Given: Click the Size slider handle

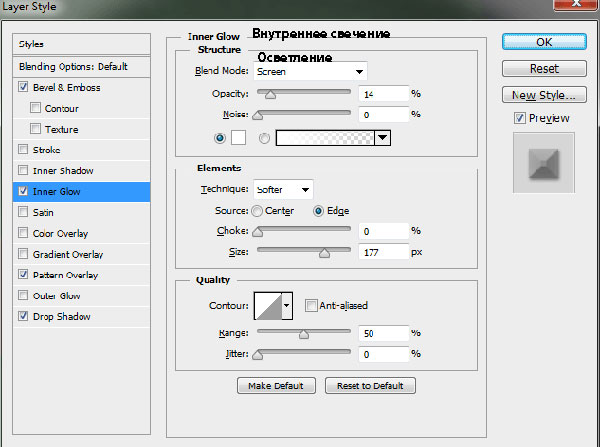Looking at the screenshot, I should (324, 255).
